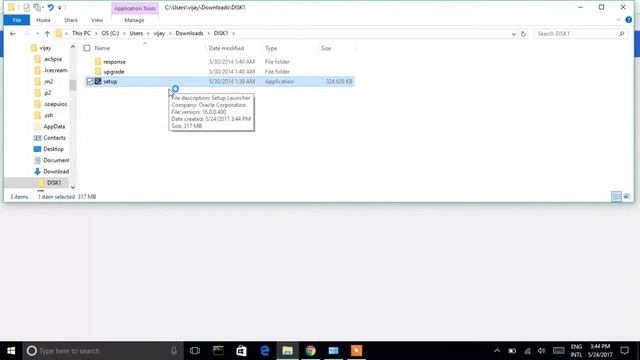Select the vijay folder in the navigation pane
Viewport: 640px width, 360px height.
pyautogui.click(x=45, y=48)
